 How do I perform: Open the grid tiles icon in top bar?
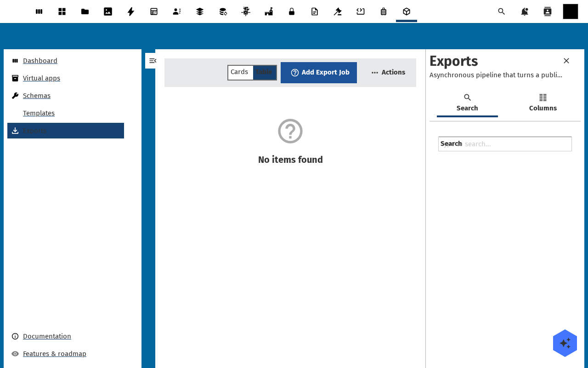point(62,11)
